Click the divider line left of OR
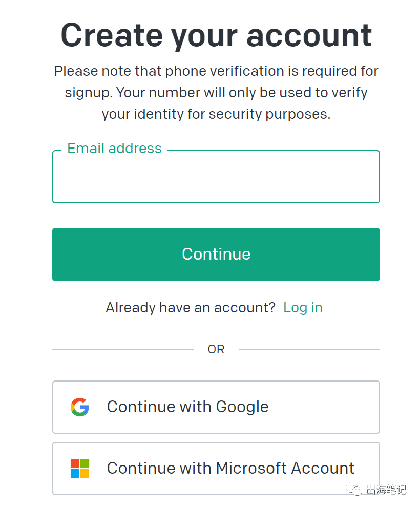The height and width of the screenshot is (508, 420). 123,349
